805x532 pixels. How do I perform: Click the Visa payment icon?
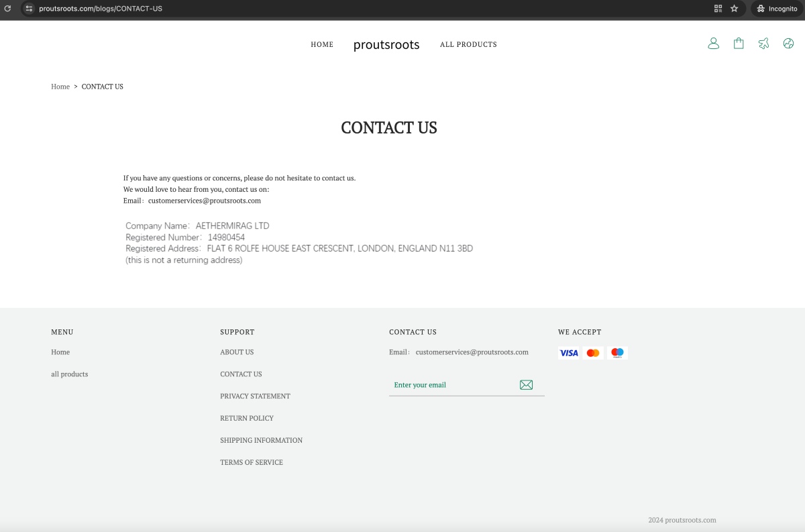click(568, 352)
